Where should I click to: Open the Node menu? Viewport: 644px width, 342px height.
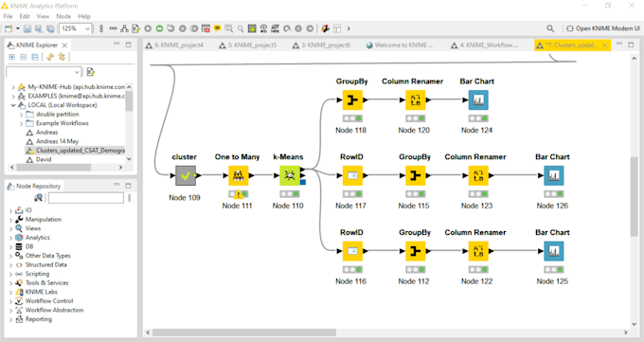[x=63, y=16]
